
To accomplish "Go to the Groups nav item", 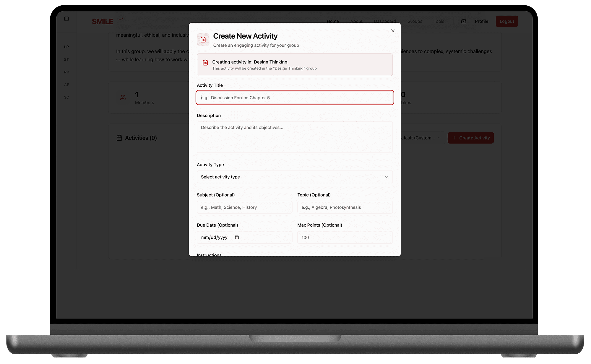I will point(415,21).
